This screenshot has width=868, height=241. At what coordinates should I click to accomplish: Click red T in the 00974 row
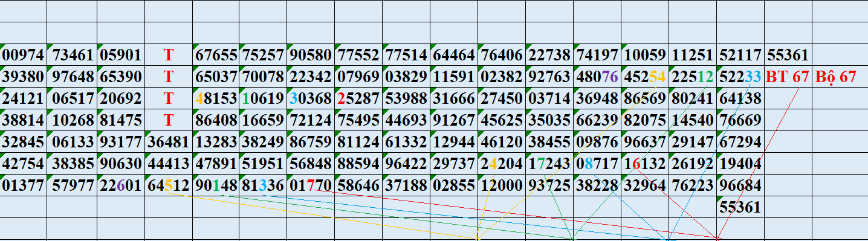[169, 56]
